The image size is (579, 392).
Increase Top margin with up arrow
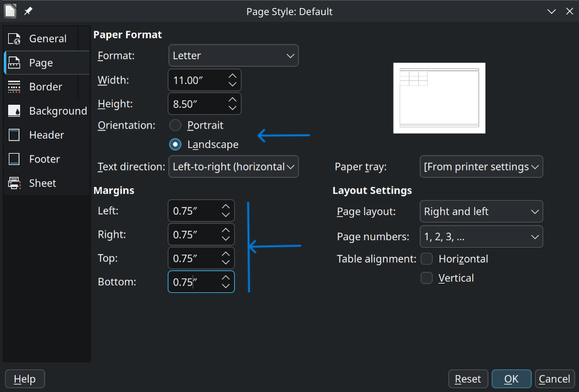(225, 254)
